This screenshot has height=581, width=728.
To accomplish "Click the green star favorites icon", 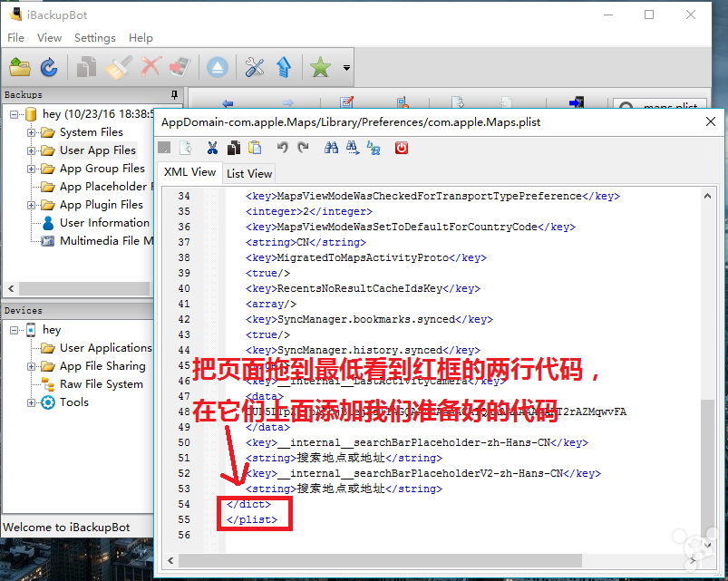I will 320,68.
